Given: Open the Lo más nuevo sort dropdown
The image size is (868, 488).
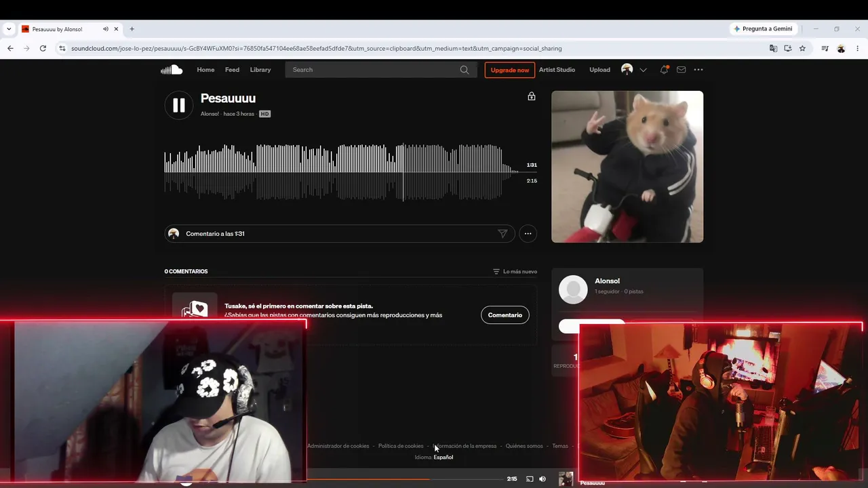Looking at the screenshot, I should 515,272.
